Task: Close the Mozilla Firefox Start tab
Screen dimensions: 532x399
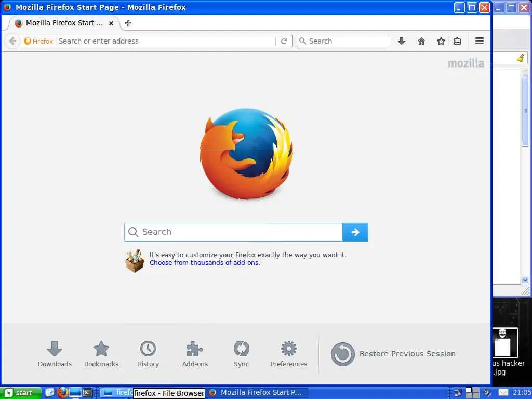Action: click(111, 23)
